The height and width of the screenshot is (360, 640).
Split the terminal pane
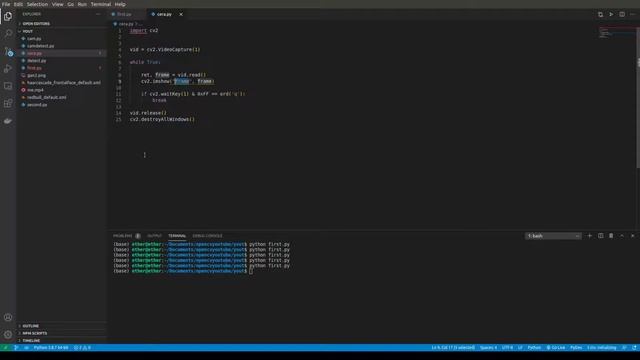600,236
